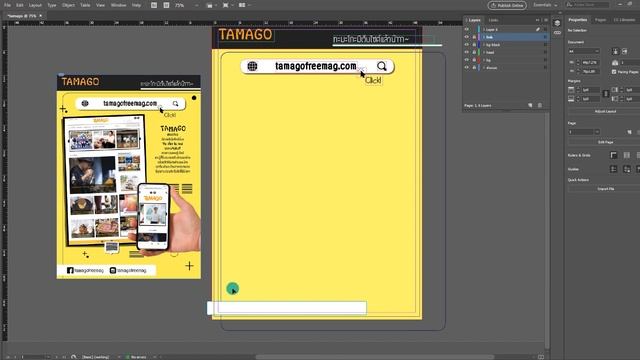Screen dimensions: 640x360
Task: Switch to the Layers panel tab
Action: coord(474,20)
